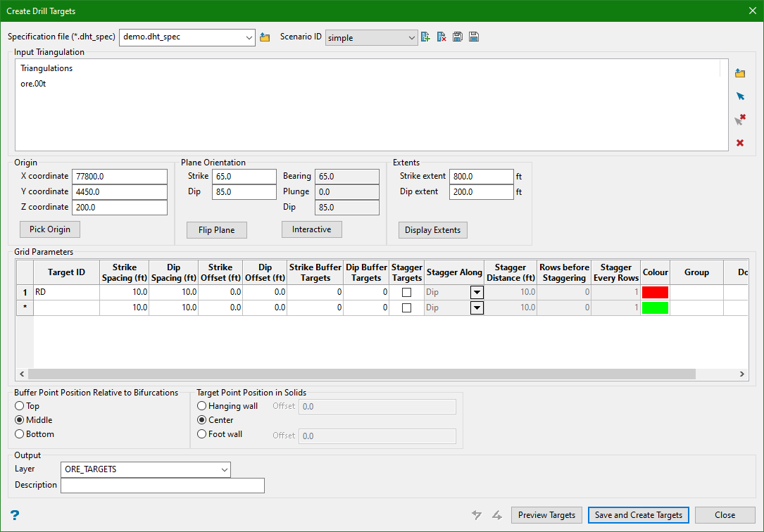Click the red colour swatch for RD
The image size is (764, 532).
[x=655, y=292]
